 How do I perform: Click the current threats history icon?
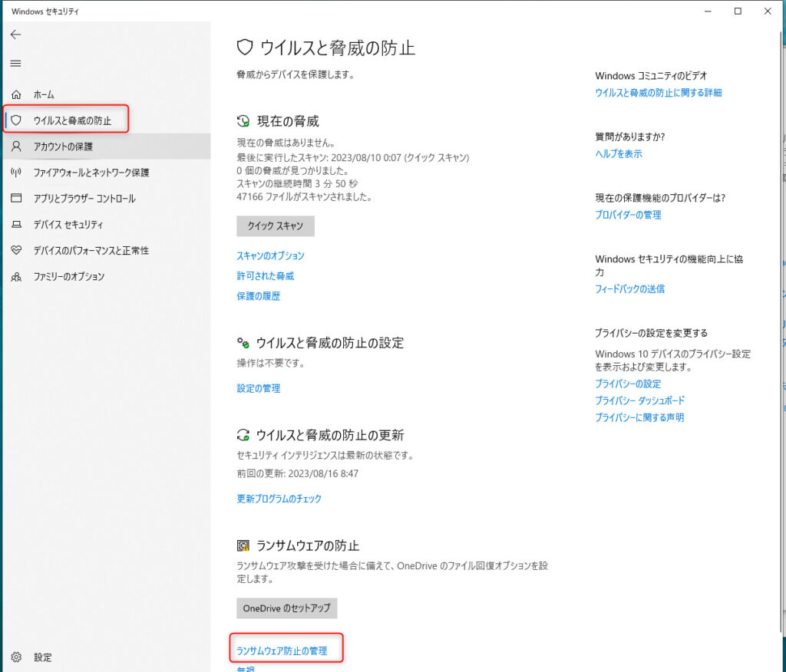(x=243, y=120)
